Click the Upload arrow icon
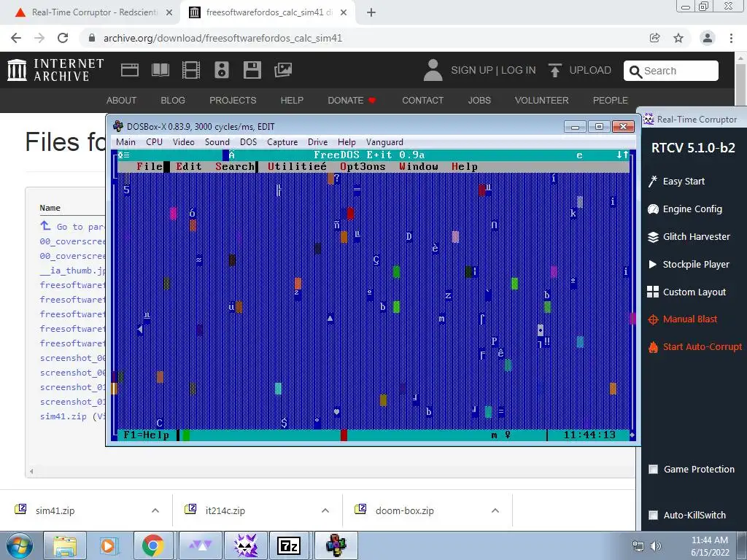Screen dimensions: 747x560 [554, 71]
